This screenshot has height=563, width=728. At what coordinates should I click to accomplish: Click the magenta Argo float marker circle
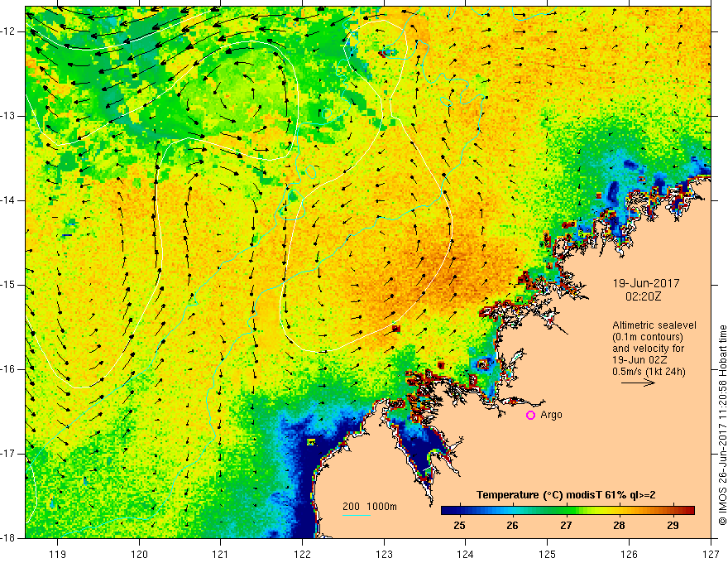point(530,416)
